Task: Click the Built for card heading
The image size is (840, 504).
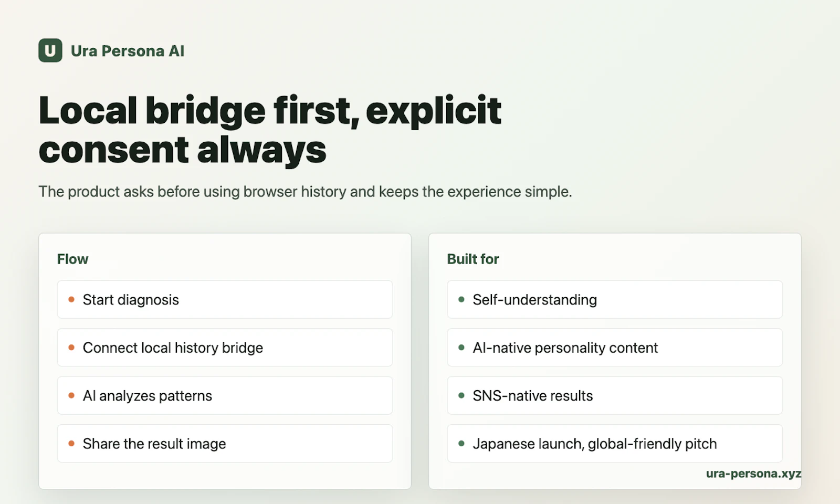Action: (473, 259)
